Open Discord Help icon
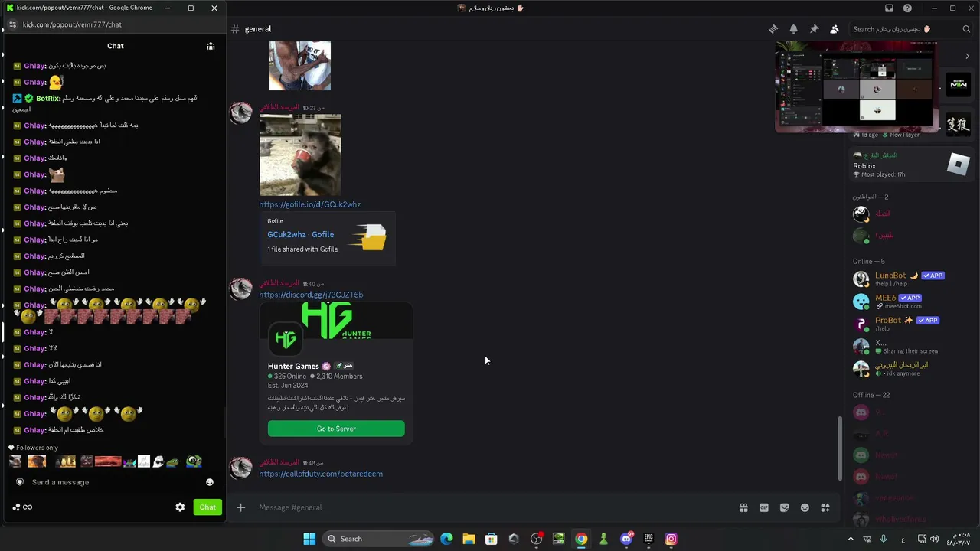The width and height of the screenshot is (980, 551). coord(907,8)
